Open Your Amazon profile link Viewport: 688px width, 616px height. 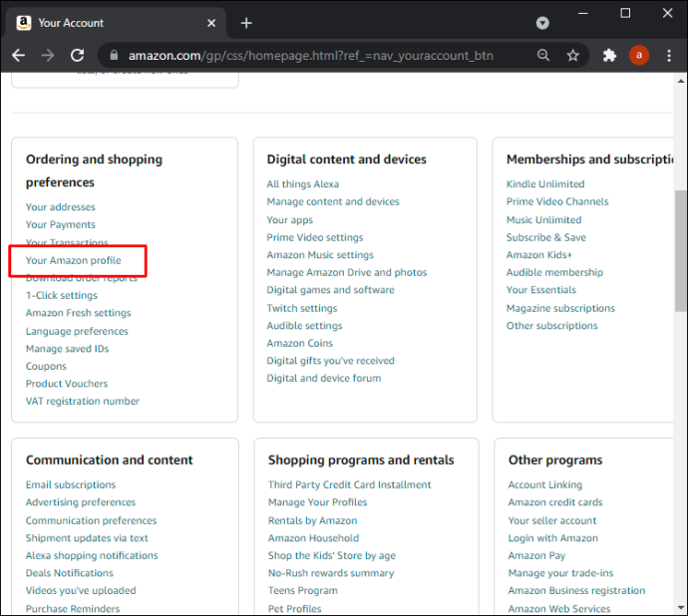point(73,260)
